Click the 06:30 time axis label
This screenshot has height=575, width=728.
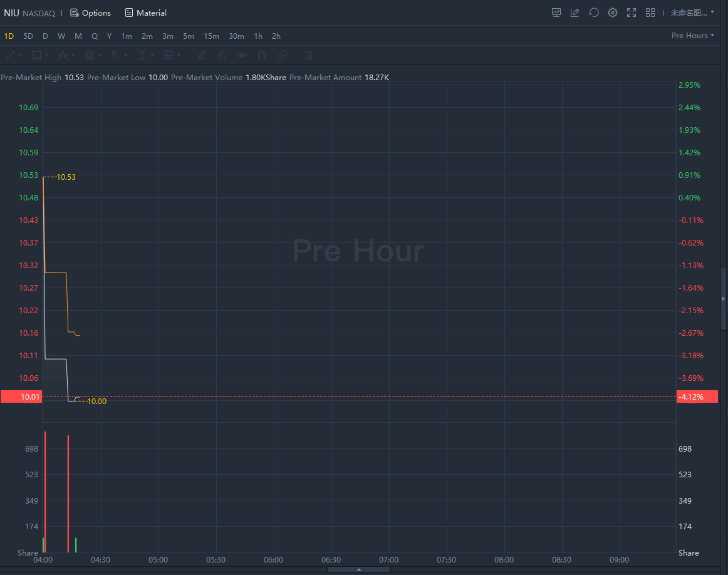coord(331,560)
